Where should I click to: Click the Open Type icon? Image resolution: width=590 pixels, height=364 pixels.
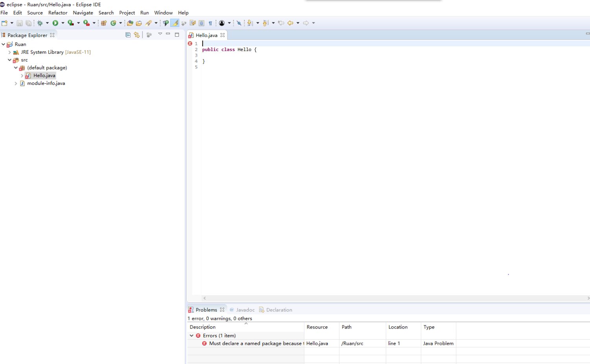coord(130,23)
